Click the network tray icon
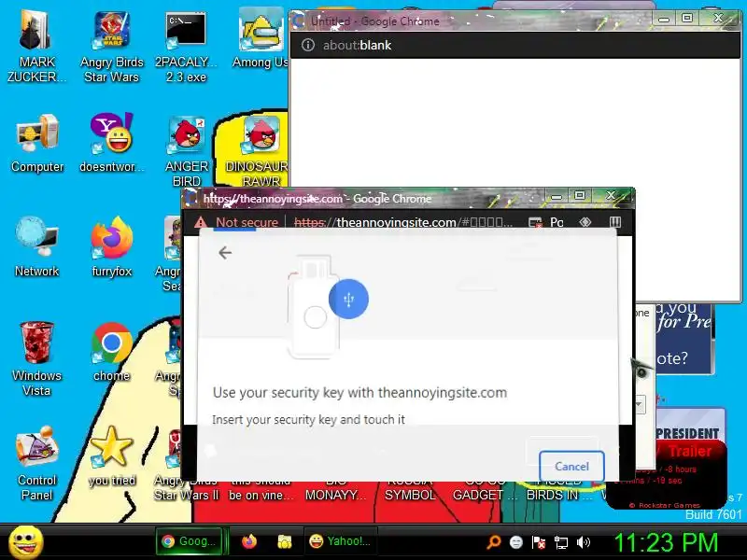The width and height of the screenshot is (747, 560). pos(561,542)
